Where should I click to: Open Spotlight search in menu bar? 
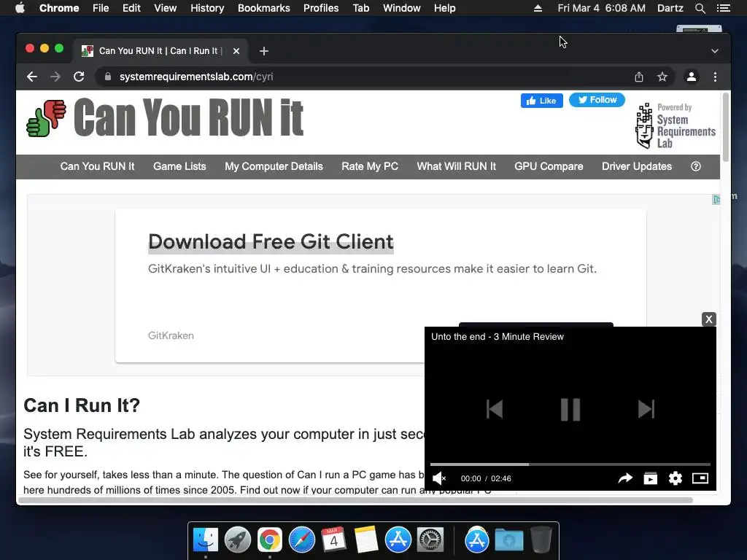click(700, 8)
